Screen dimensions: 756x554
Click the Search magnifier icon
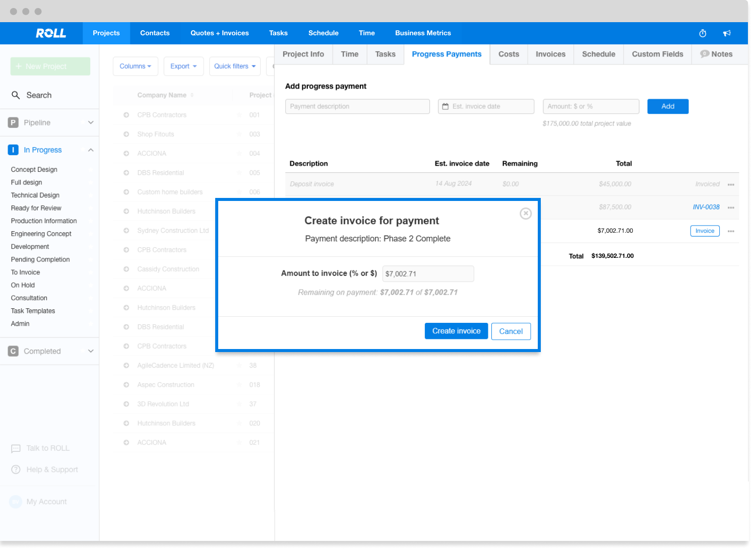pos(16,95)
